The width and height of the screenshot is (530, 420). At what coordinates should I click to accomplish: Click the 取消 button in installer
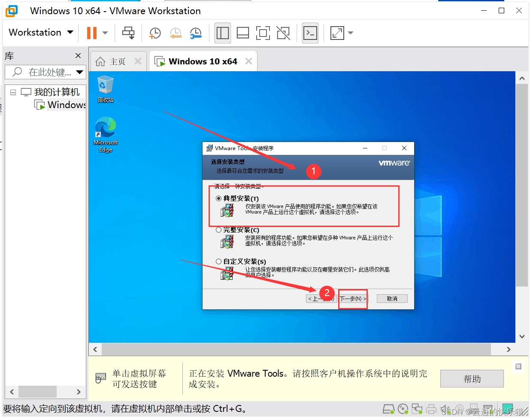click(392, 299)
